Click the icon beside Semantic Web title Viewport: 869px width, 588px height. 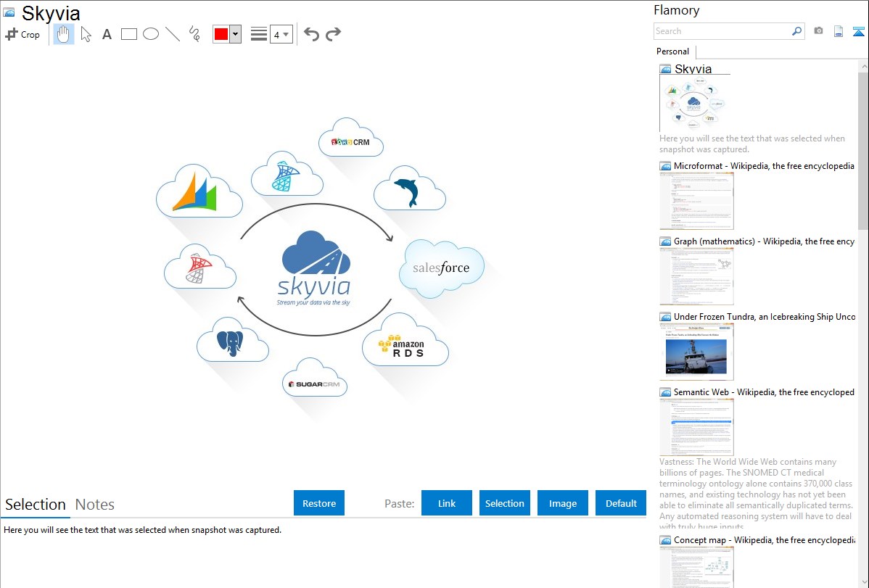coord(666,392)
